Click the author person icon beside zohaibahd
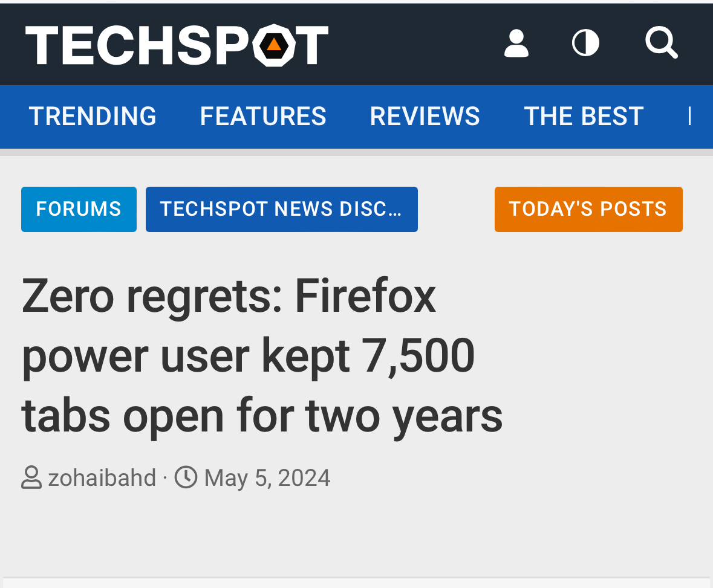713x588 pixels. click(x=31, y=478)
